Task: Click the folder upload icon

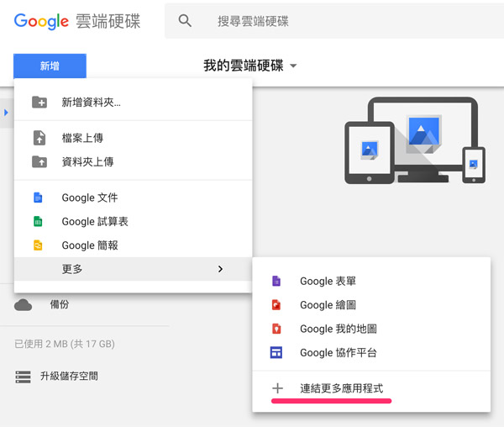Action: click(x=39, y=161)
